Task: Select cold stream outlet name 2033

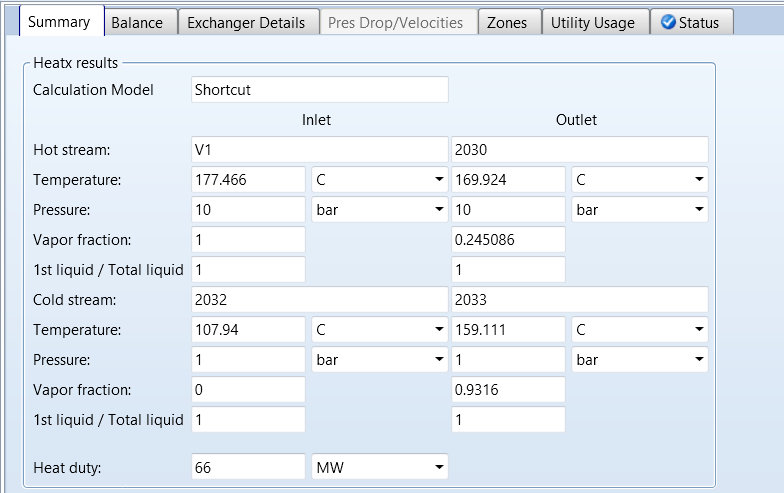Action: tap(579, 300)
